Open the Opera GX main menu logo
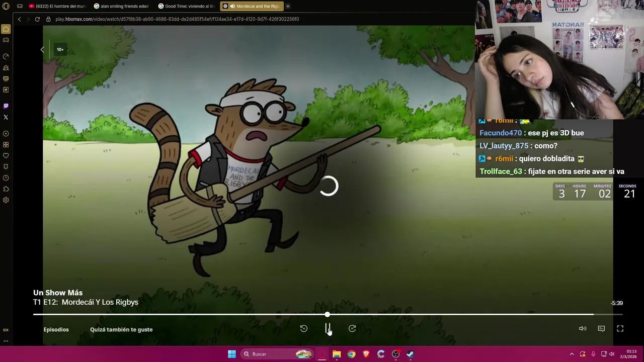 click(x=6, y=6)
